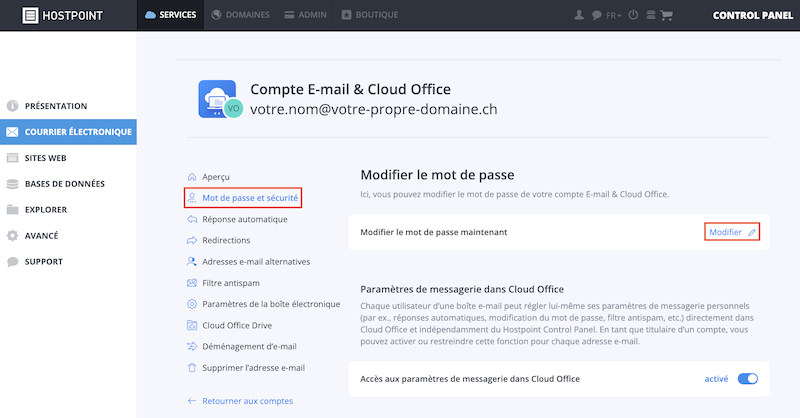Click the Bases de données database icon
Screen dimensions: 800x418
pyautogui.click(x=12, y=184)
